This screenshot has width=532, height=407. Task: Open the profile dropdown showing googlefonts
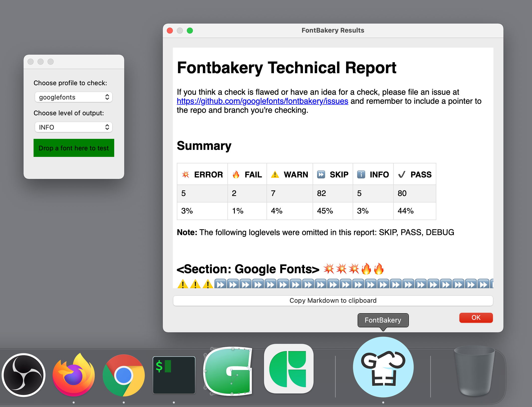(73, 97)
